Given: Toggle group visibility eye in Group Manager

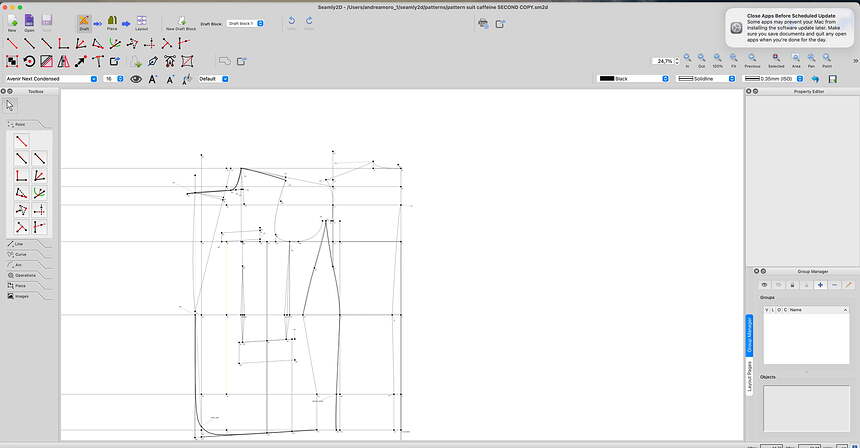Looking at the screenshot, I should (x=765, y=285).
